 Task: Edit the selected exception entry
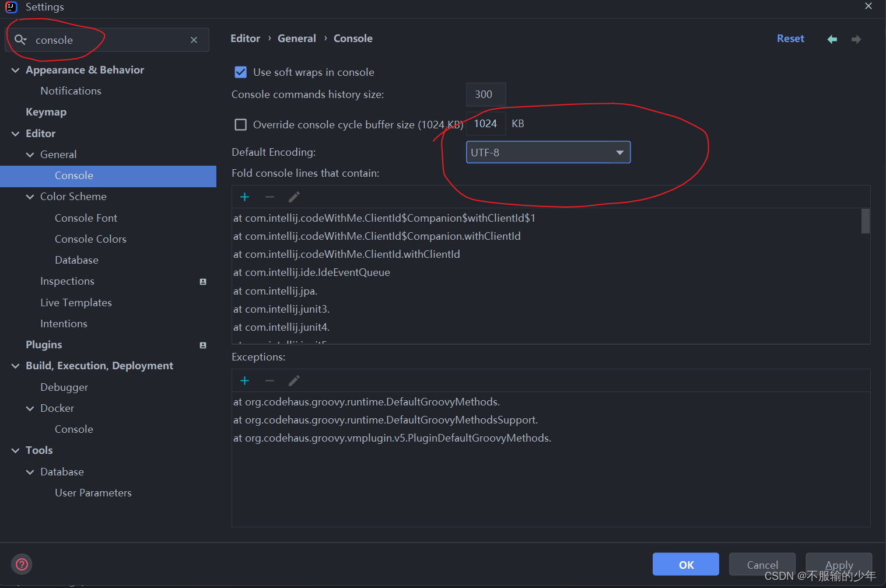294,381
